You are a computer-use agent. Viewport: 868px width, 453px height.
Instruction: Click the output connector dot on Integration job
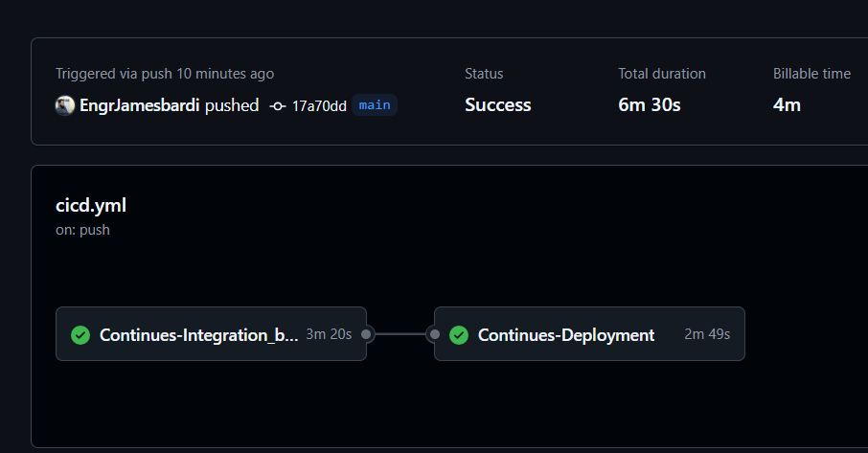pyautogui.click(x=366, y=334)
